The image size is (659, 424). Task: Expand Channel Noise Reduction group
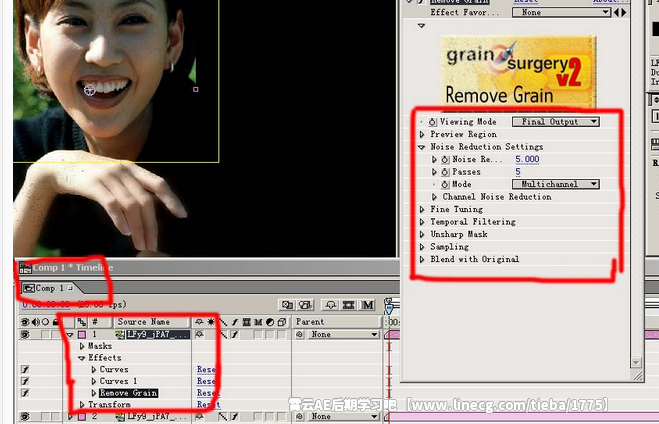(434, 197)
